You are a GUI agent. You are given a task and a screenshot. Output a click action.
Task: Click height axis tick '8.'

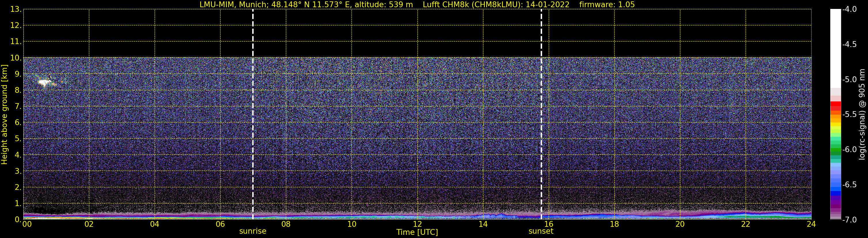[18, 90]
